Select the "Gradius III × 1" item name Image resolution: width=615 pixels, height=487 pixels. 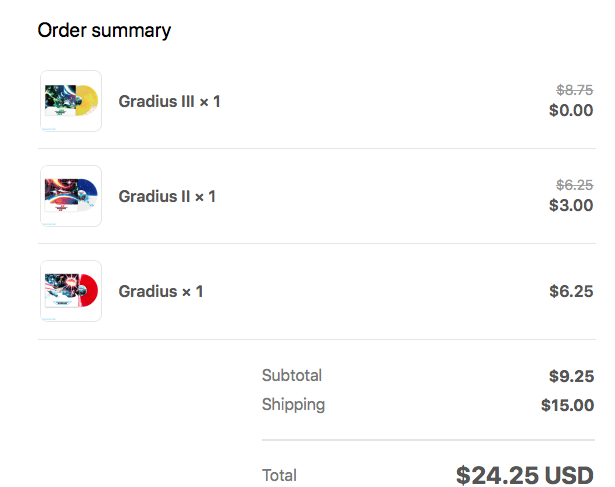click(x=169, y=101)
